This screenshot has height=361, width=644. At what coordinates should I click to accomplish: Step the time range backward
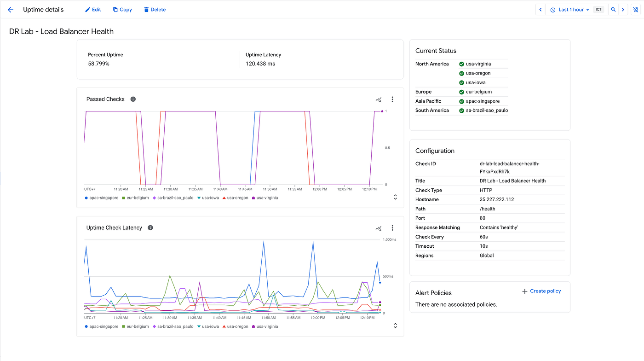pos(540,10)
